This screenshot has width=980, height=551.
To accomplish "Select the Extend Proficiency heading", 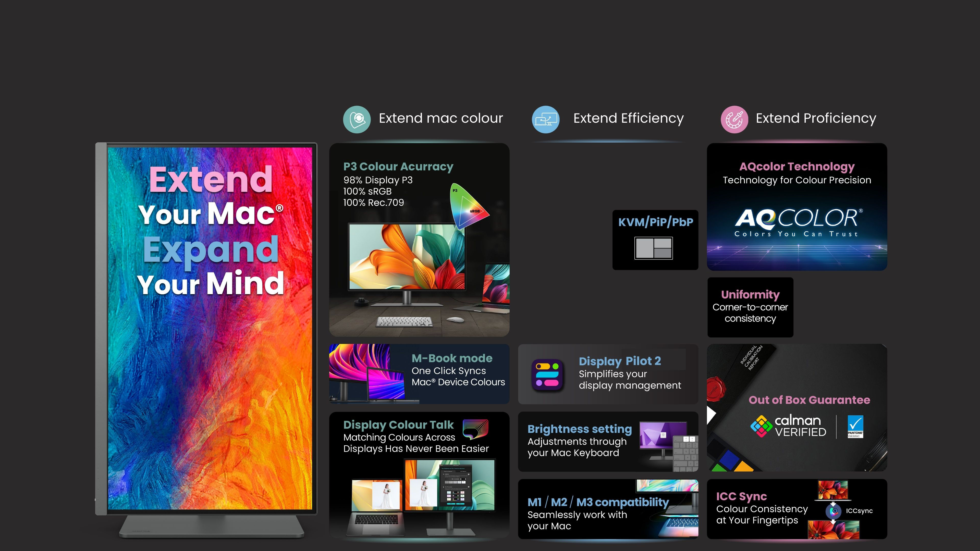I will click(x=816, y=118).
